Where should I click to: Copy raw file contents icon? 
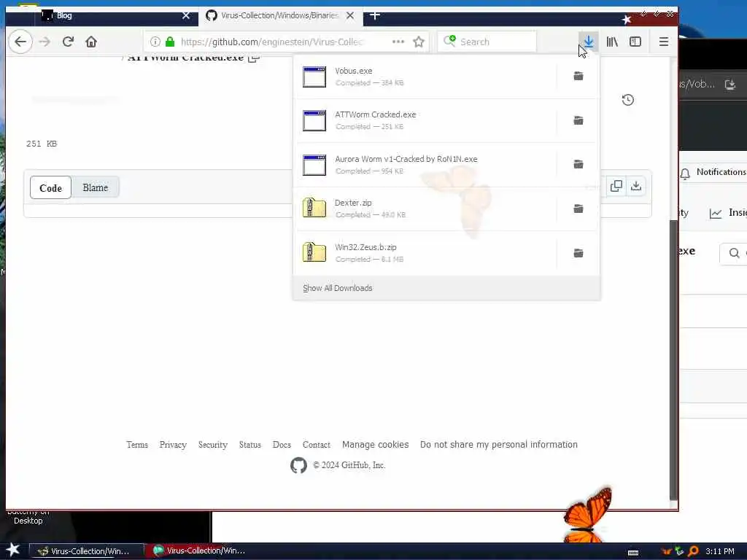tap(616, 186)
